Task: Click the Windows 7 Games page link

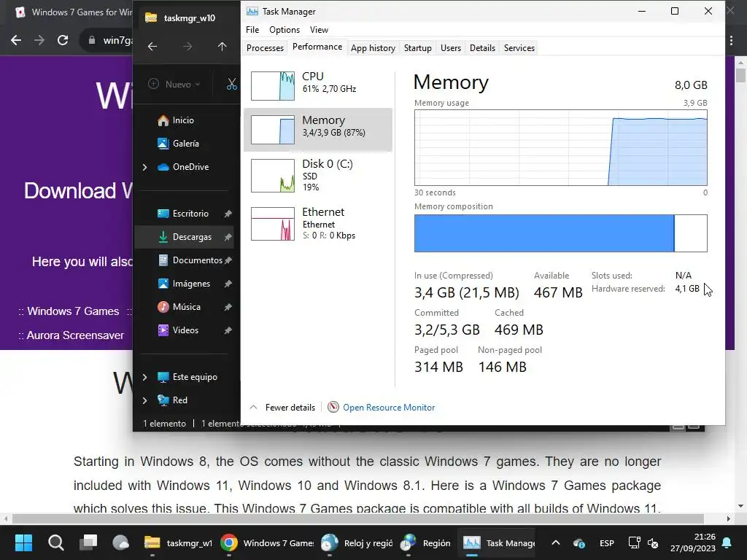Action: 73,311
